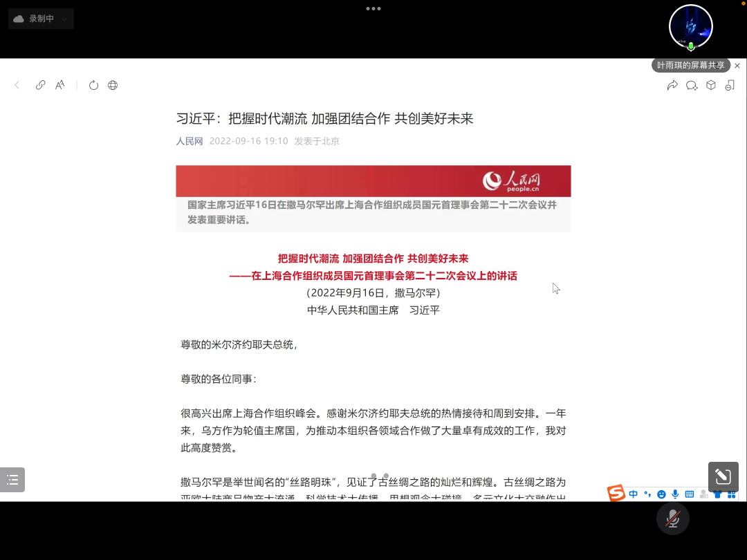Image resolution: width=747 pixels, height=560 pixels.
Task: Close the 叶雨琪的屏幕共享 label
Action: (x=737, y=66)
